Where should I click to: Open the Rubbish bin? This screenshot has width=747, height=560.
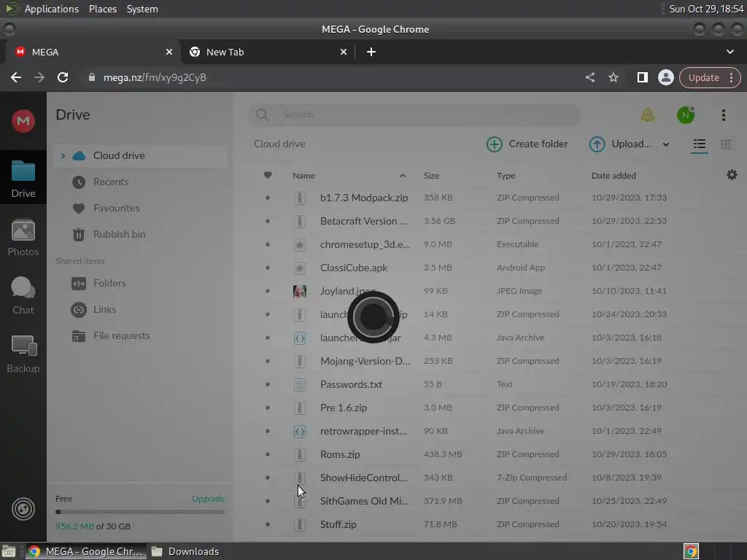coord(119,234)
